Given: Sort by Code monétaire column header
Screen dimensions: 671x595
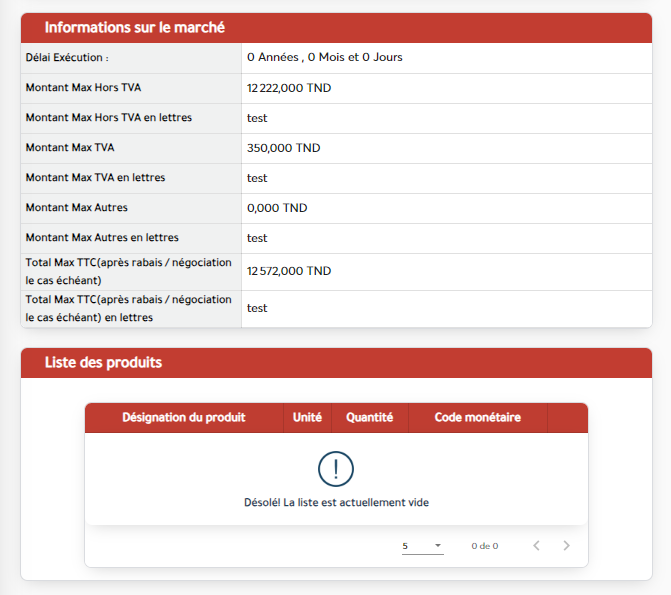Looking at the screenshot, I should coord(477,418).
